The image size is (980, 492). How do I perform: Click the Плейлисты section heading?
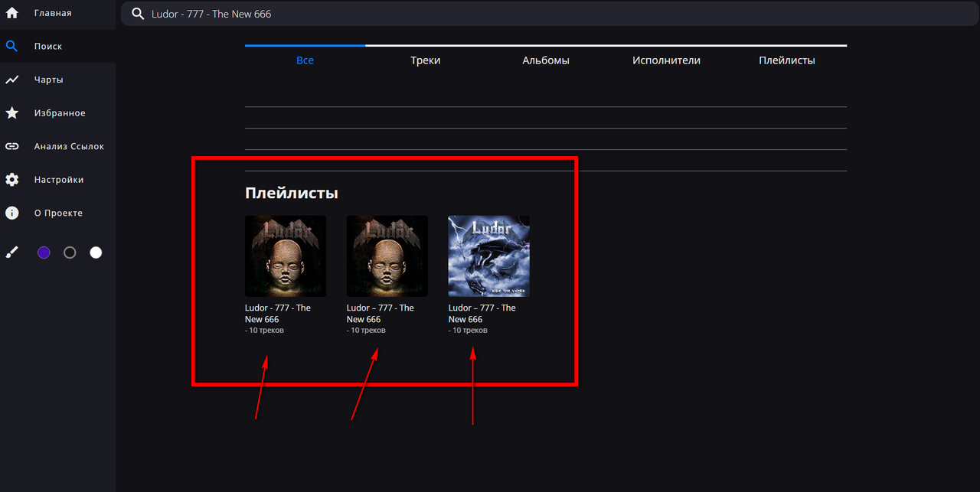[x=292, y=193]
